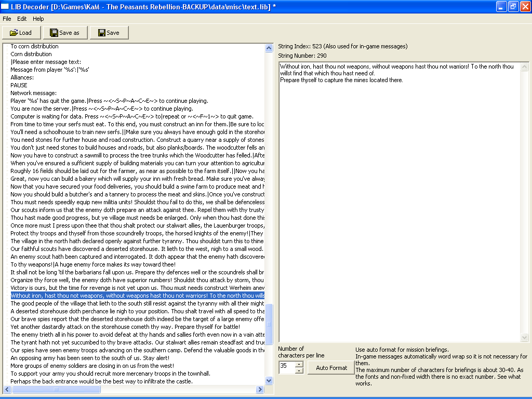This screenshot has width=532, height=399.
Task: Click the Save as floppy disk icon
Action: point(54,33)
